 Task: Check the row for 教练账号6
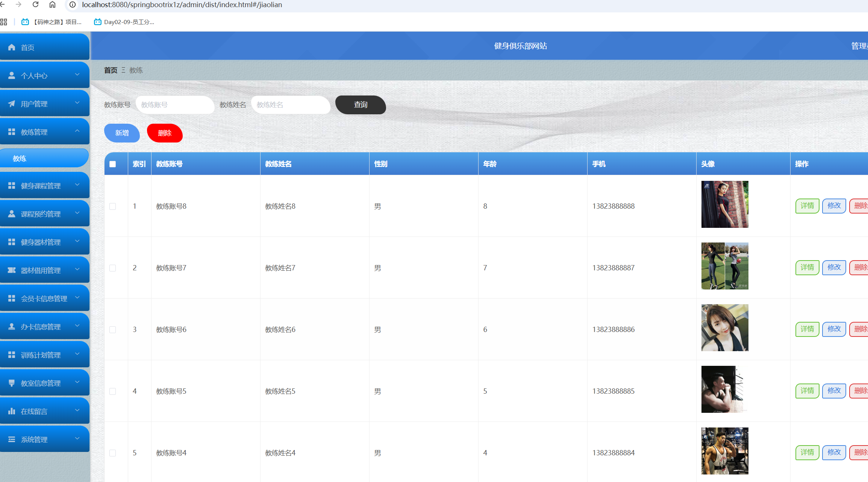[112, 330]
